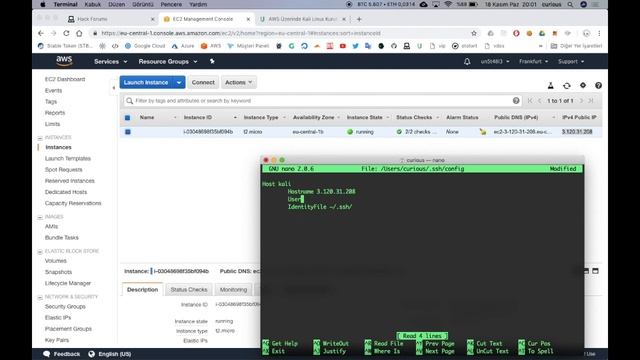This screenshot has width=640, height=360.
Task: Collapse the INSTANCES sidebar section
Action: (x=40, y=138)
